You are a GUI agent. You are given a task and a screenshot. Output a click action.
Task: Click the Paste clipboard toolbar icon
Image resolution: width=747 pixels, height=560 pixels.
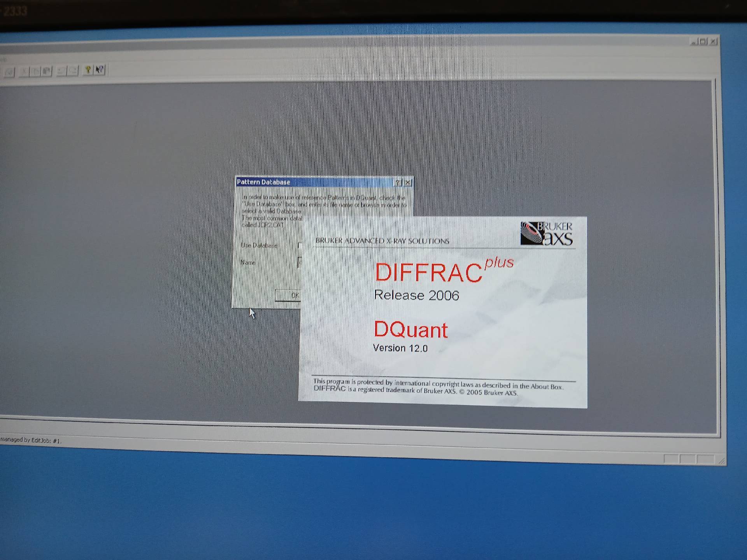click(47, 71)
